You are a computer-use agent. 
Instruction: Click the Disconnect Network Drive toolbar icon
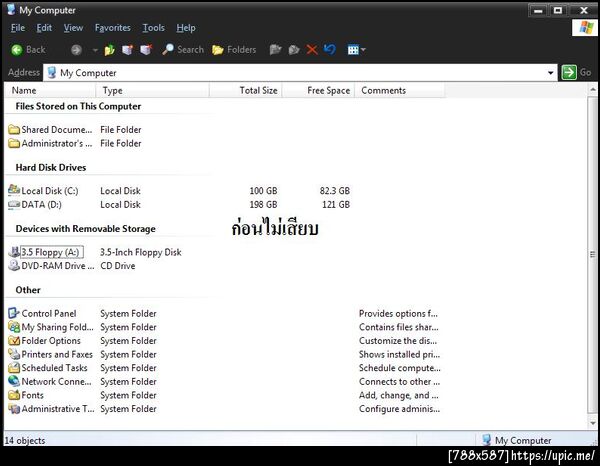pos(146,50)
